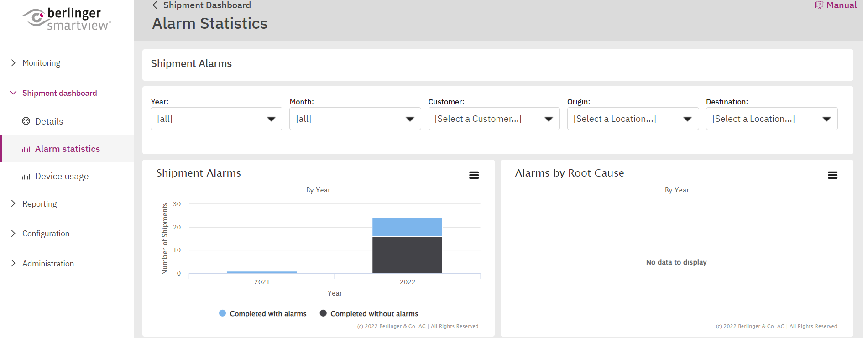Click the Alarm Statistics page heading

pos(210,23)
